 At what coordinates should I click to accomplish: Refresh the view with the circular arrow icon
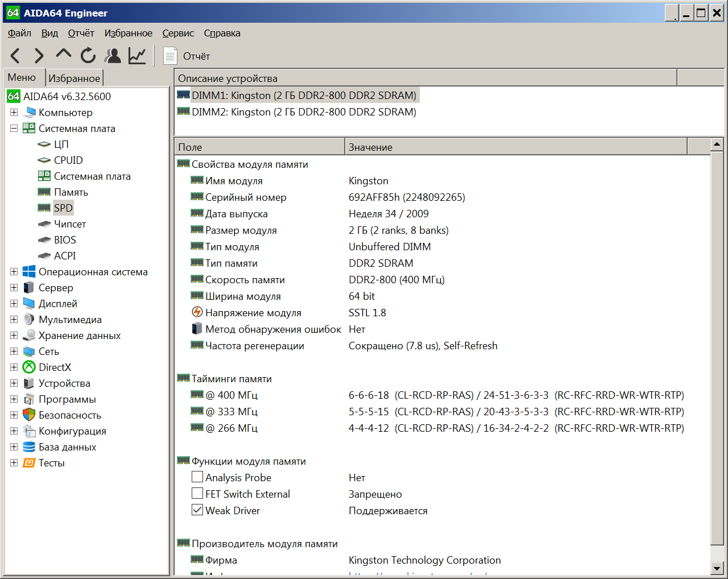coord(88,55)
